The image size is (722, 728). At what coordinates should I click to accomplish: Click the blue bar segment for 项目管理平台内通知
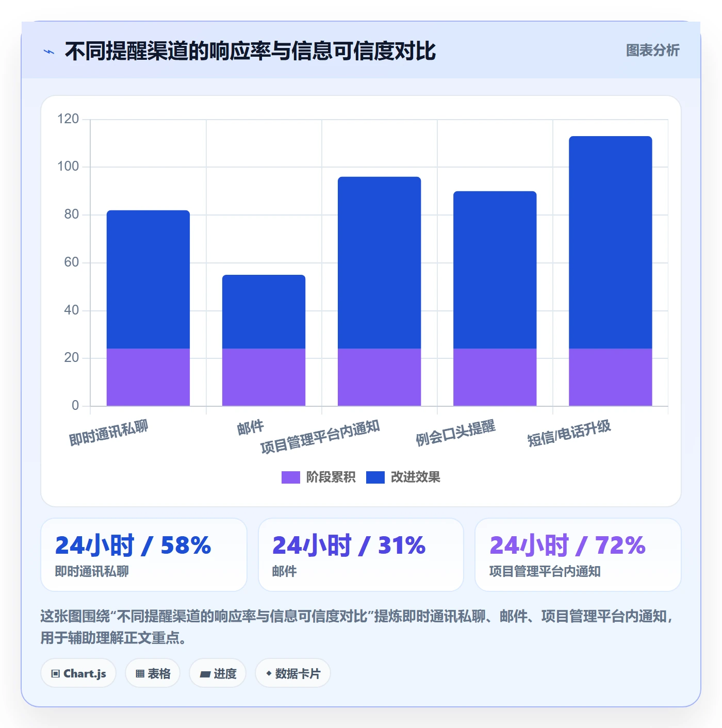tap(379, 263)
